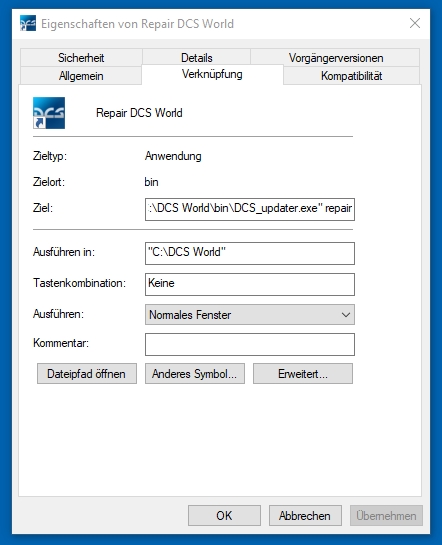Image resolution: width=442 pixels, height=545 pixels.
Task: Click the Übernehmen button
Action: (386, 515)
